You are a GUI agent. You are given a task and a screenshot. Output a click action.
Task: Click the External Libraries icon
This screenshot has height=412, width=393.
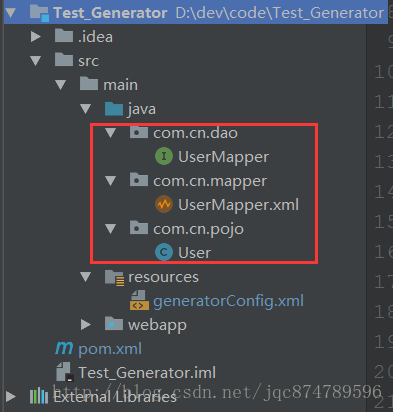click(39, 396)
